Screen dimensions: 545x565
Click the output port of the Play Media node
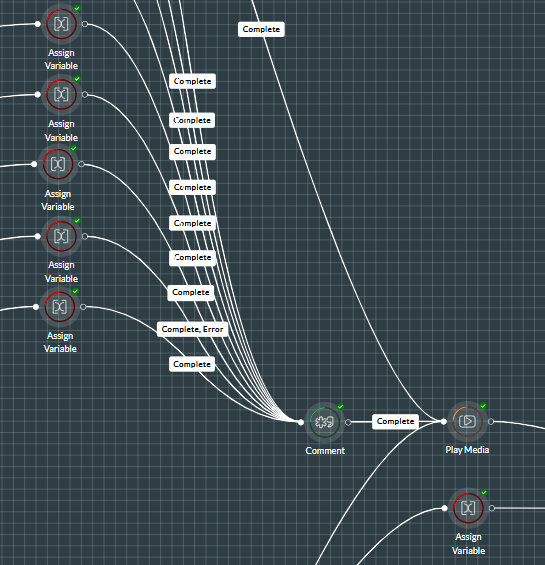(x=491, y=421)
